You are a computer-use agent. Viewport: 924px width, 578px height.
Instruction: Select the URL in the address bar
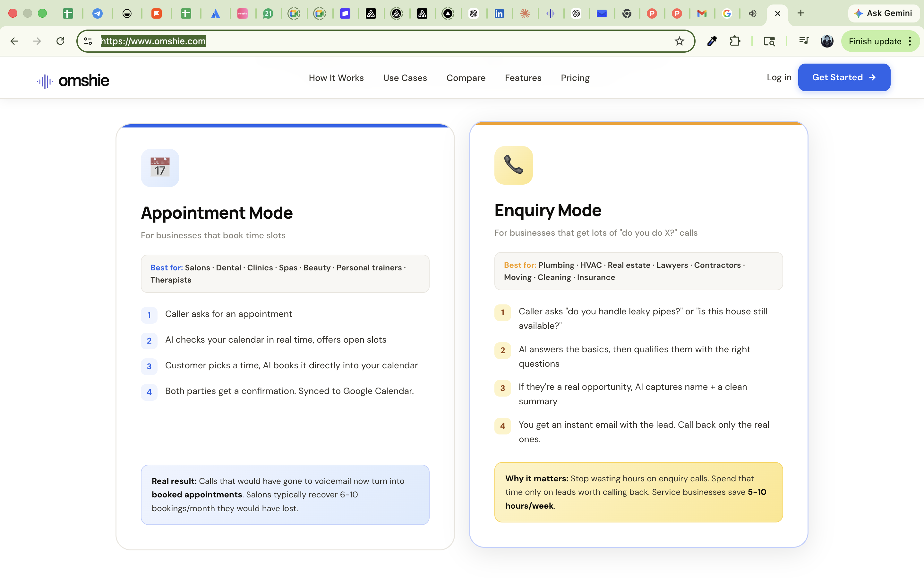pos(153,41)
